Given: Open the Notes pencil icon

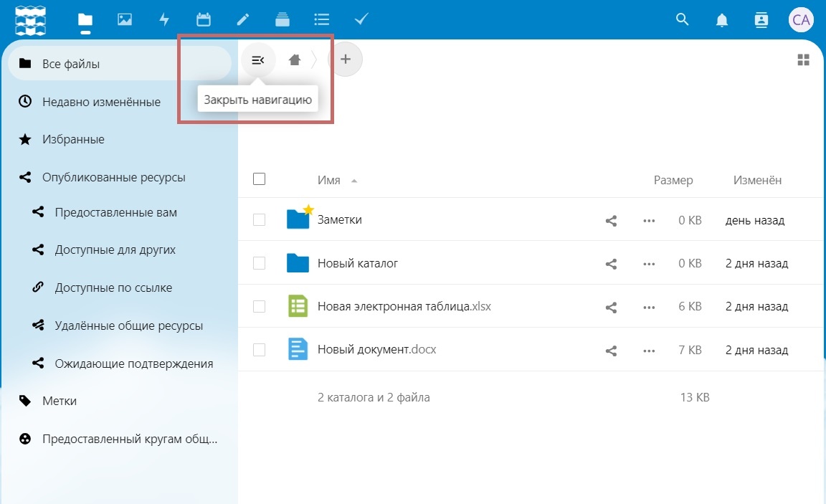Looking at the screenshot, I should click(243, 20).
